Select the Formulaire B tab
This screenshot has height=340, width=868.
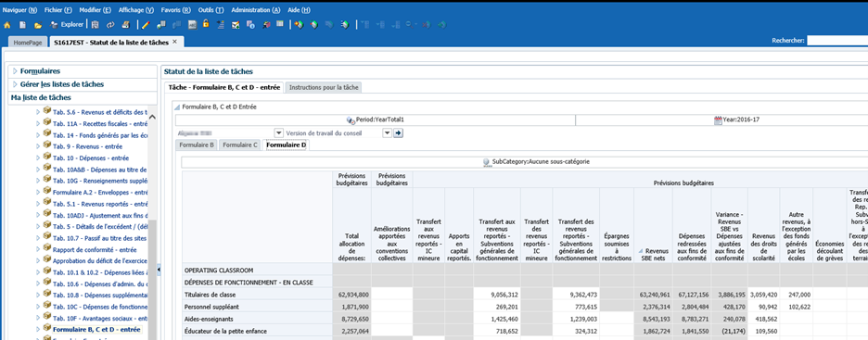tap(197, 145)
